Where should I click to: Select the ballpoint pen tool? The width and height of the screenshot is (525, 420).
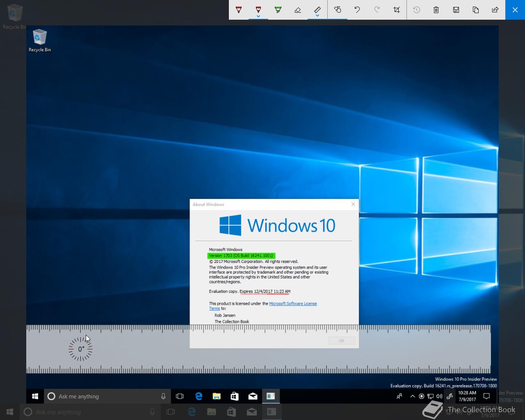click(239, 10)
